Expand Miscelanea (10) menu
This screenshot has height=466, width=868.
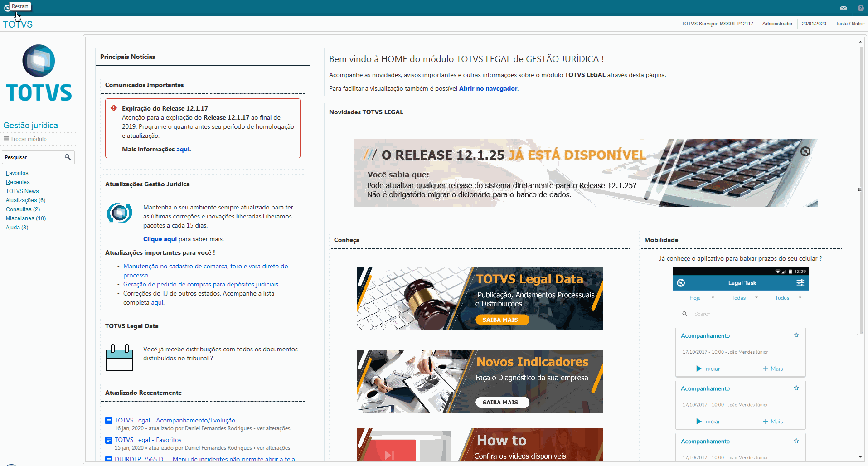click(26, 218)
